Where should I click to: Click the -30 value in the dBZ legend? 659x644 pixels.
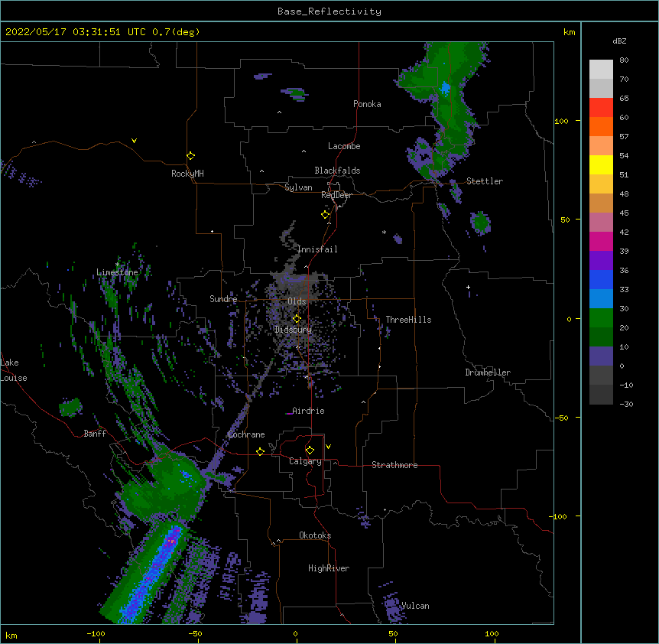[626, 405]
